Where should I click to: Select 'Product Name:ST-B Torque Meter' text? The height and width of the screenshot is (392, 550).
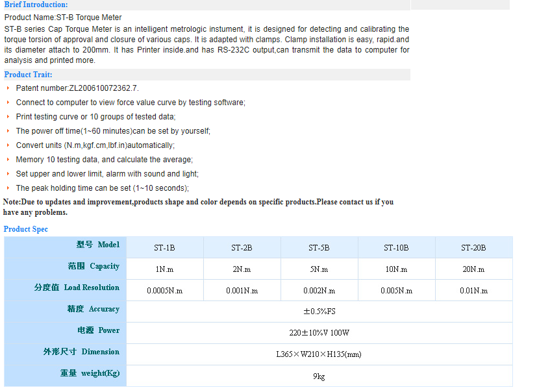[x=63, y=18]
